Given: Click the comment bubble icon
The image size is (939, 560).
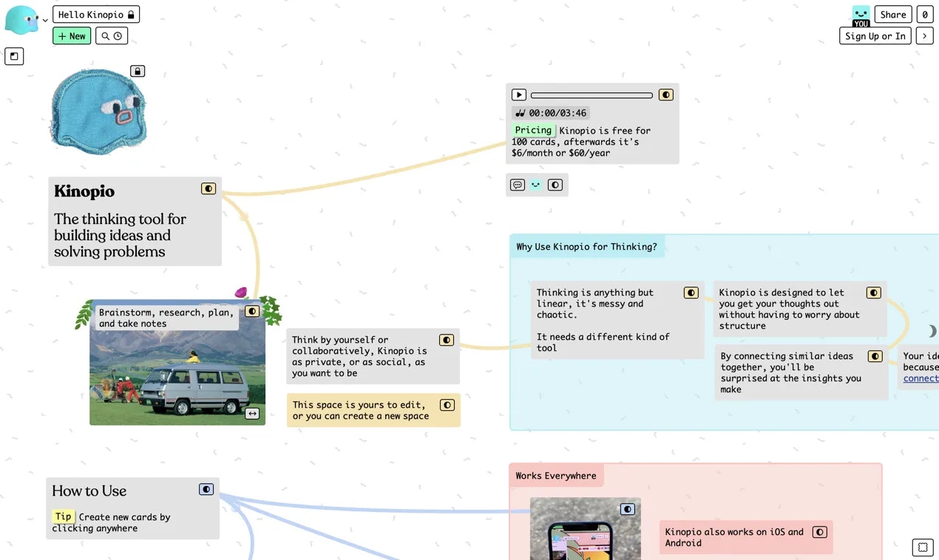Looking at the screenshot, I should click(x=518, y=185).
